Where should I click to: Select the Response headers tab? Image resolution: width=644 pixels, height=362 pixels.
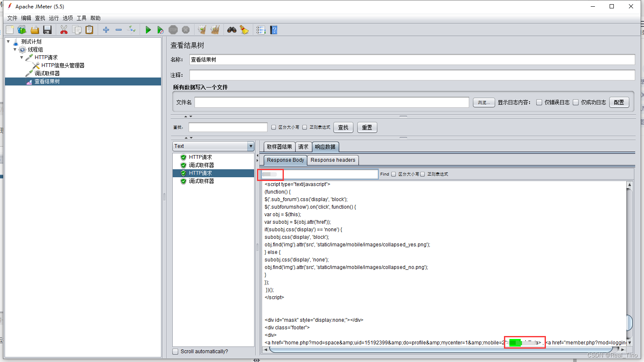tap(333, 160)
